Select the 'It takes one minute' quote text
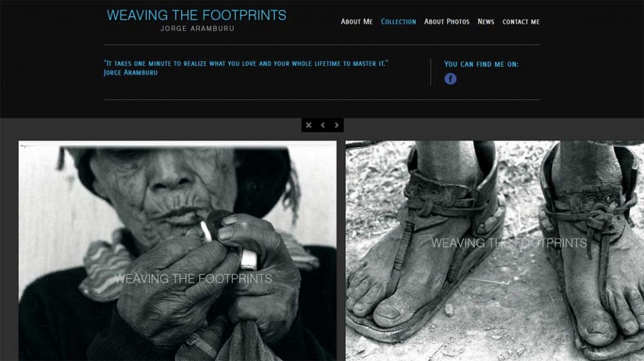This screenshot has height=361, width=644. tap(246, 64)
